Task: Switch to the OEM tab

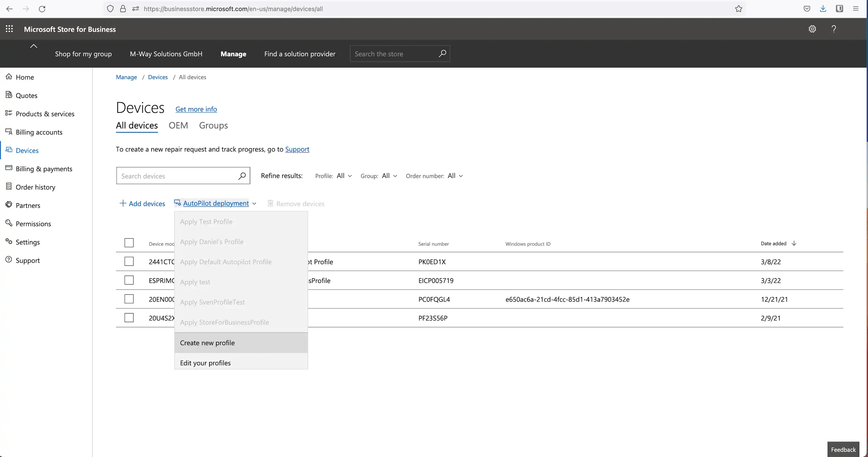Action: tap(178, 125)
